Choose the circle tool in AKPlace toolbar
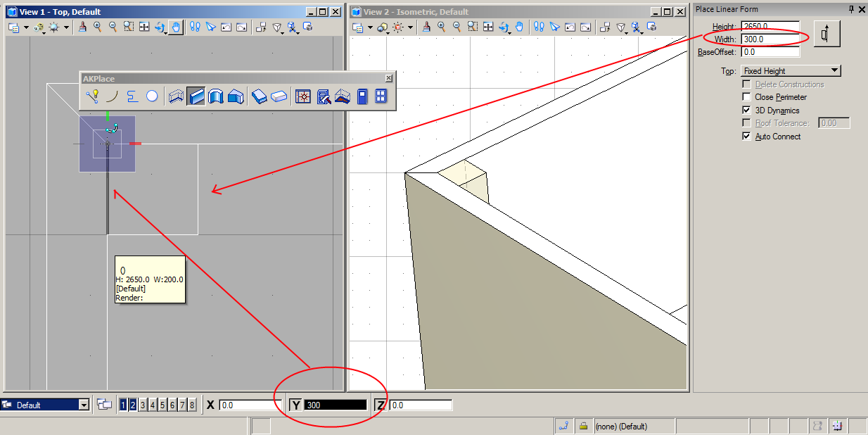Viewport: 868px width, 435px height. pyautogui.click(x=152, y=96)
